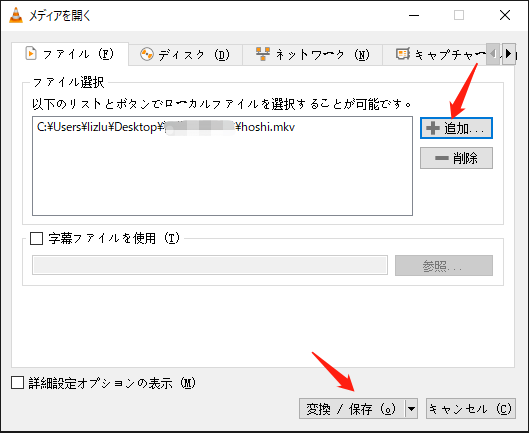
Task: Click the VLC cone icon in title bar
Action: [16, 15]
